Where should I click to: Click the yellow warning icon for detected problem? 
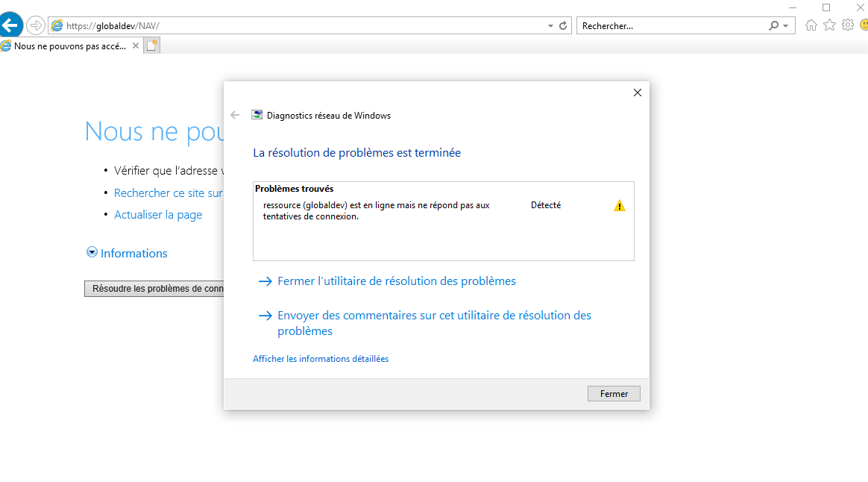point(620,206)
